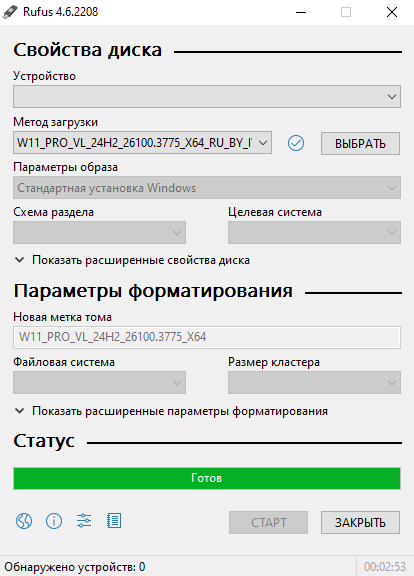
Task: Open the application settings sliders icon
Action: point(84,521)
